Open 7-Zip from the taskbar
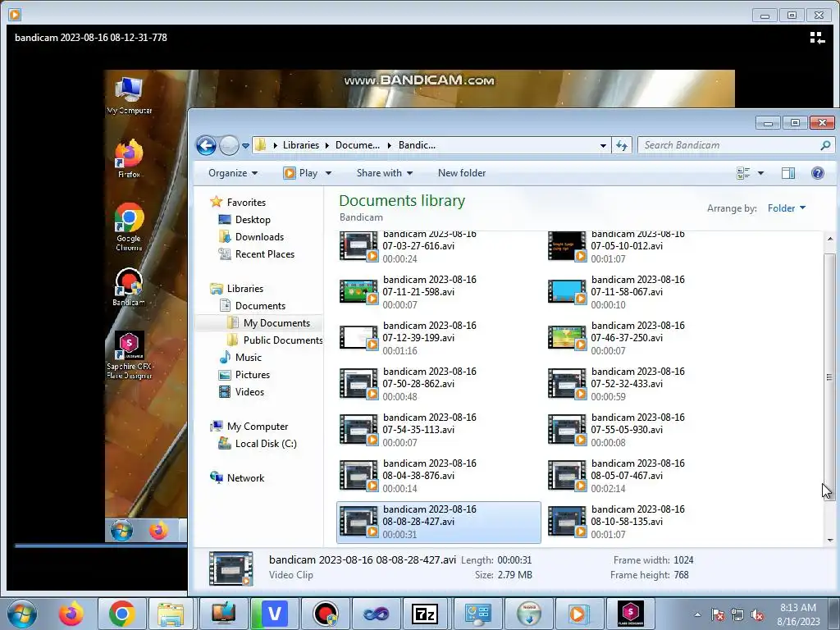This screenshot has height=630, width=840. [426, 614]
